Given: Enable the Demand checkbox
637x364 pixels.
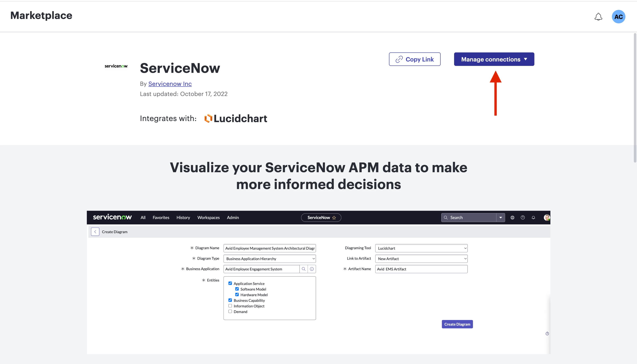Looking at the screenshot, I should (230, 312).
